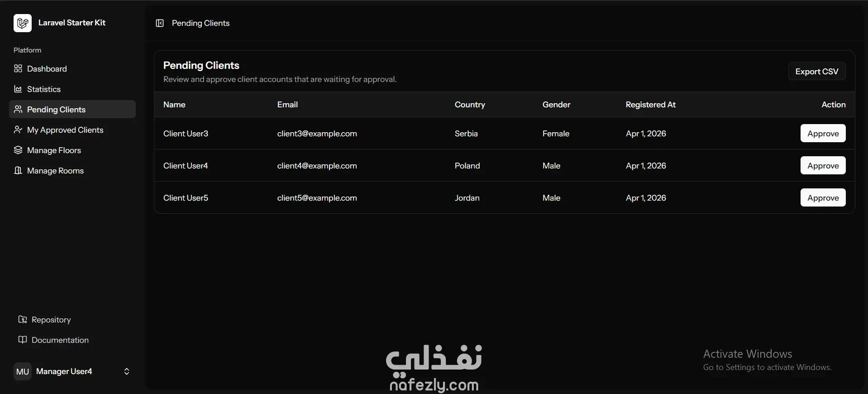
Task: Expand the Manager User4 account menu chevron
Action: (x=127, y=371)
